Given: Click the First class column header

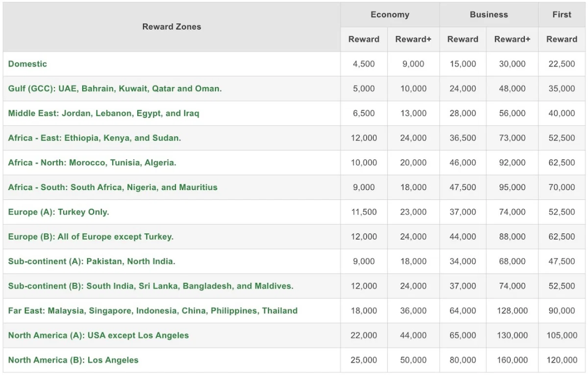Looking at the screenshot, I should (x=562, y=15).
